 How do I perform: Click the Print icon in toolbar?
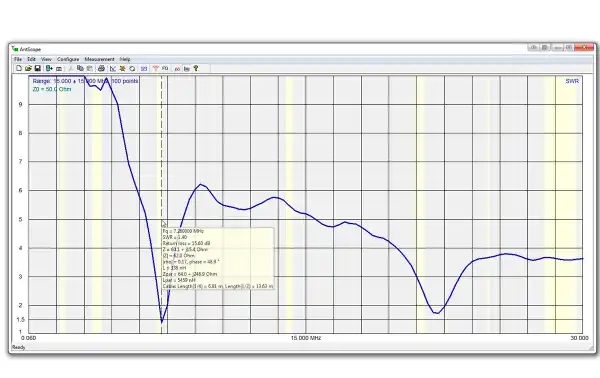[x=101, y=68]
